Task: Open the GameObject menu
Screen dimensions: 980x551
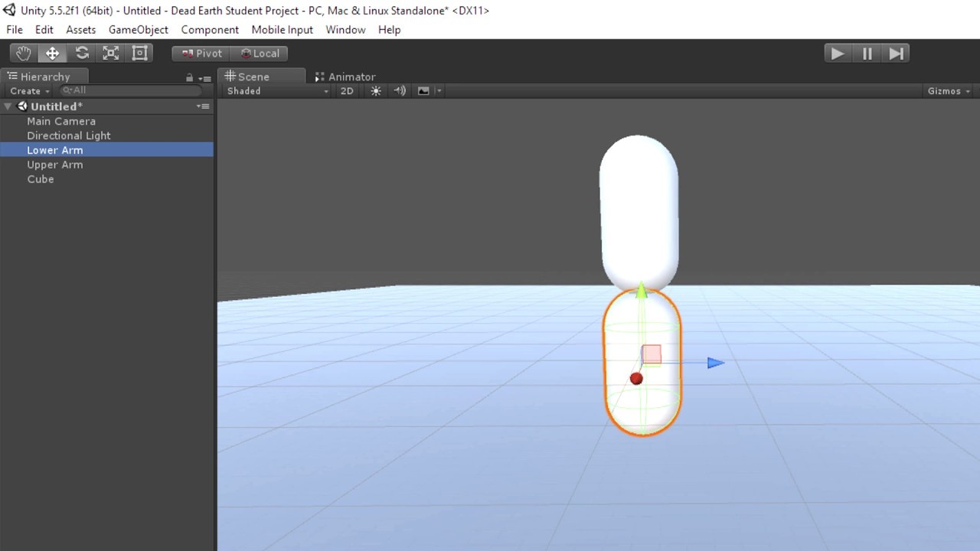Action: pyautogui.click(x=138, y=30)
